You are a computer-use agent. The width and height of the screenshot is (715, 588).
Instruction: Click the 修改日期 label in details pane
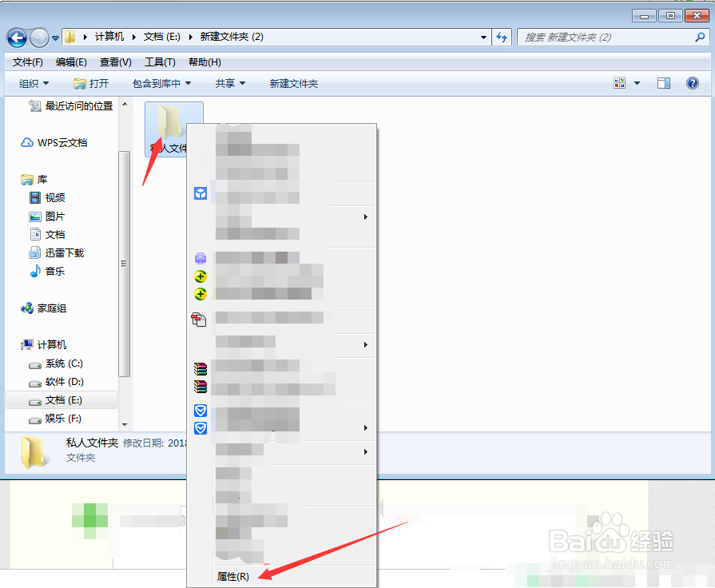143,443
